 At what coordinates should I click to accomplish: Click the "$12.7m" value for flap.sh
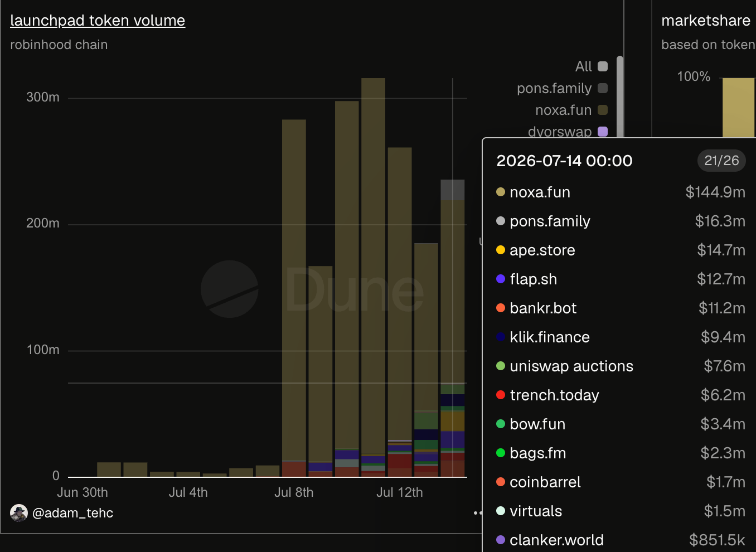click(721, 279)
